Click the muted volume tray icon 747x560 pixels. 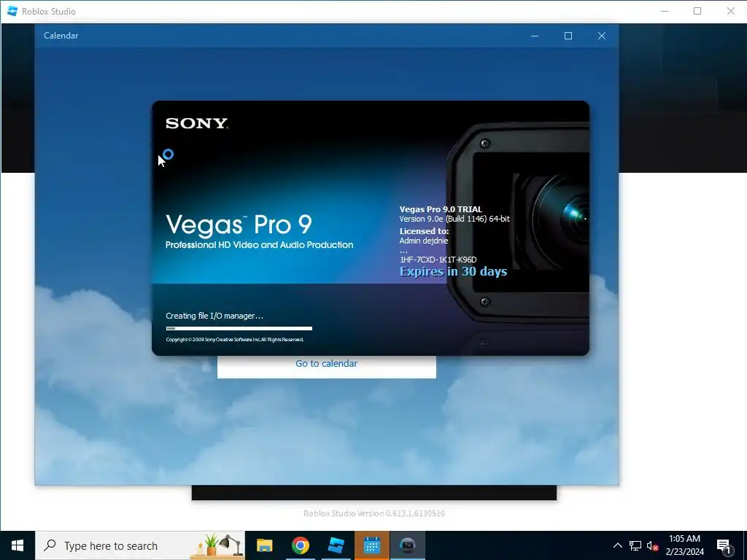pyautogui.click(x=652, y=545)
